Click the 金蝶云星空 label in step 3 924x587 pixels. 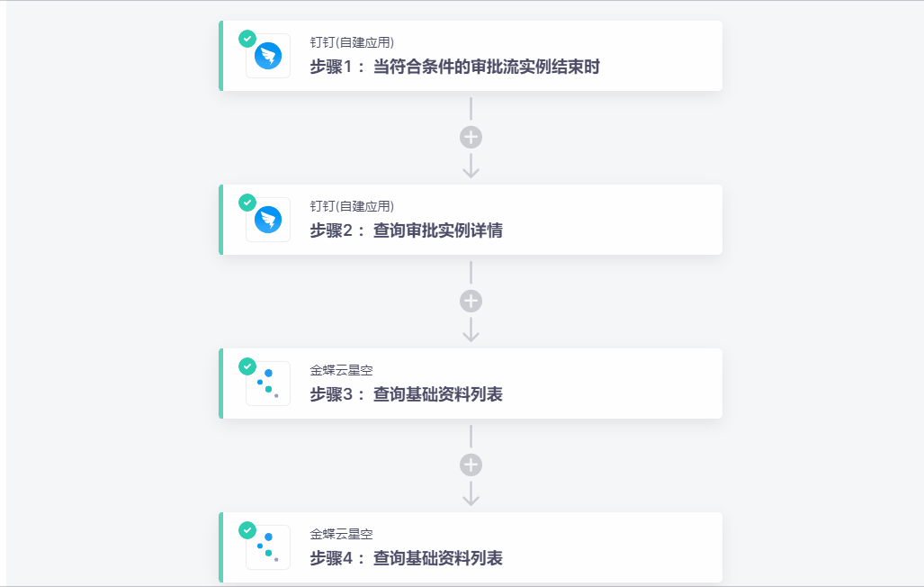(x=341, y=370)
